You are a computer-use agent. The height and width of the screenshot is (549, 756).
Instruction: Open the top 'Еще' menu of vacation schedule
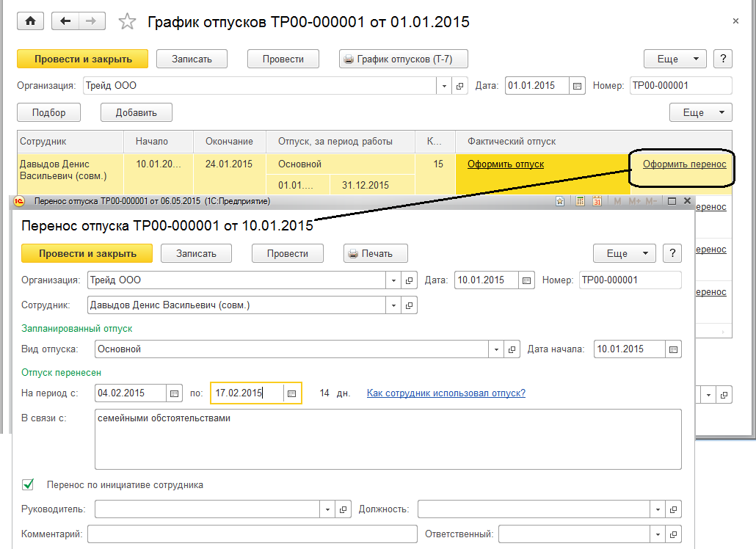coord(675,59)
